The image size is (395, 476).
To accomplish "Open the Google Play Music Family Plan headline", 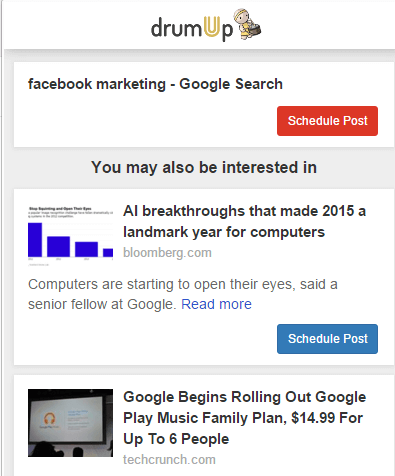I will coord(244,418).
